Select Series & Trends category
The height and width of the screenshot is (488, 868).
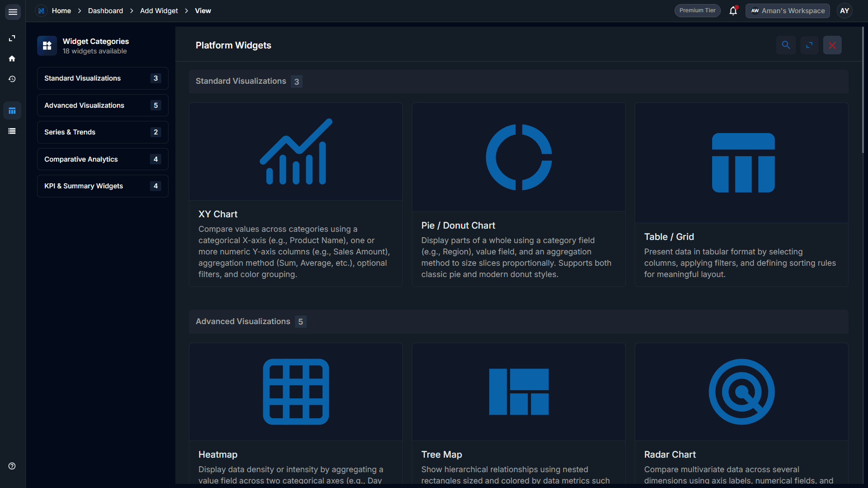click(x=103, y=132)
